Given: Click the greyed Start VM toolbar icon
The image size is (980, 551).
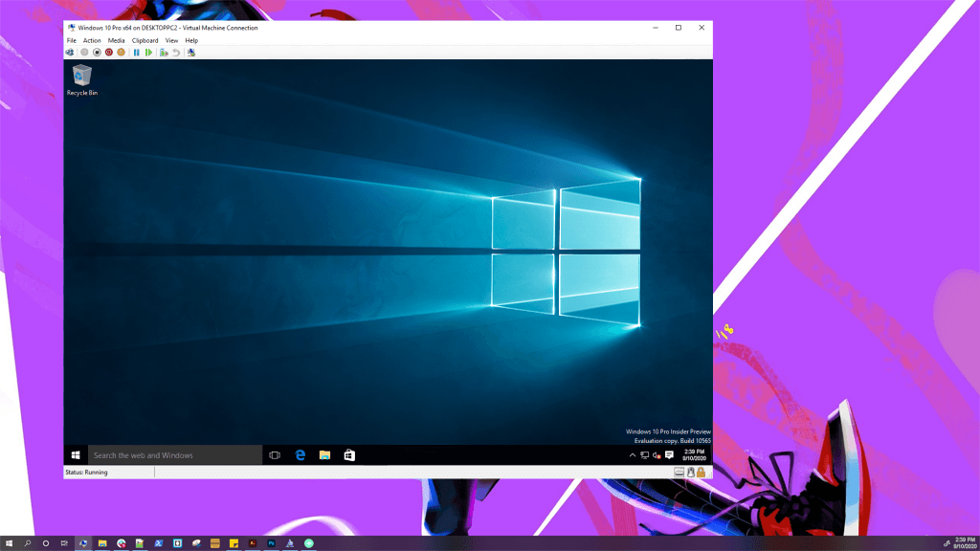Looking at the screenshot, I should tap(84, 53).
